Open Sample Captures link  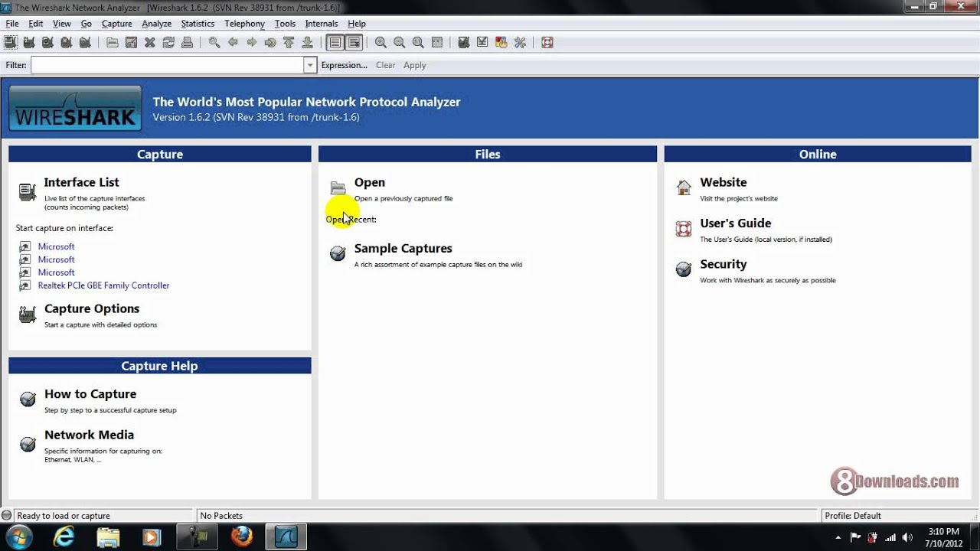(403, 249)
